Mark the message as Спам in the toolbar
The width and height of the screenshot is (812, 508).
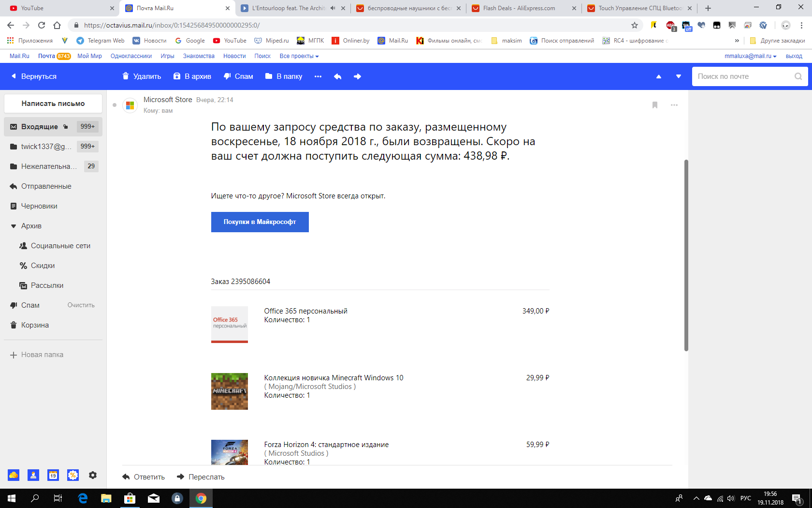238,76
